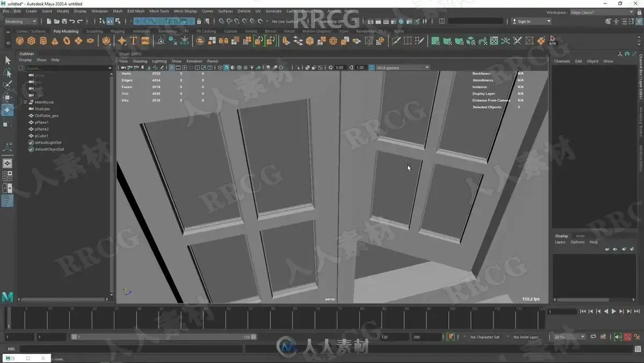This screenshot has height=363, width=644.
Task: Click the SVG import shelf icon
Action: point(145,41)
